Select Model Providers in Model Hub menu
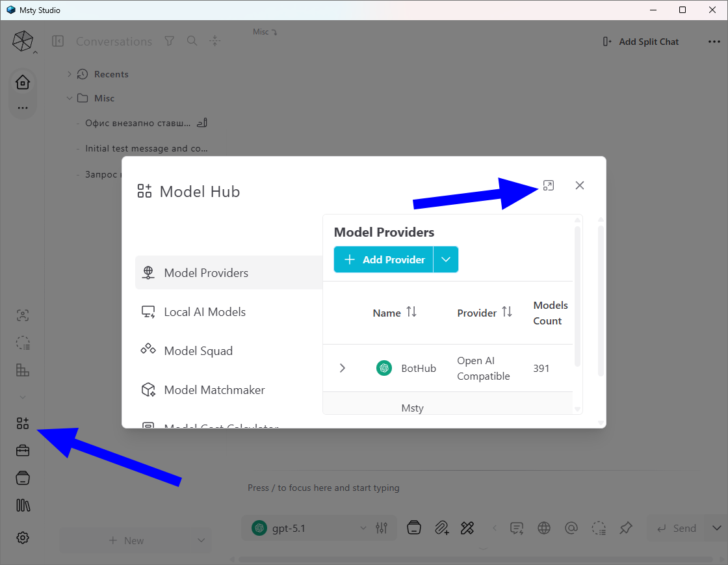The width and height of the screenshot is (728, 565). pos(229,272)
